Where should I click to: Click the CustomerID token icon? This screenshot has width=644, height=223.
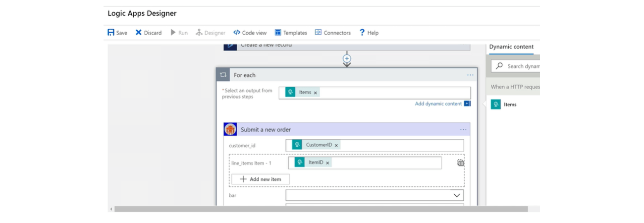297,145
